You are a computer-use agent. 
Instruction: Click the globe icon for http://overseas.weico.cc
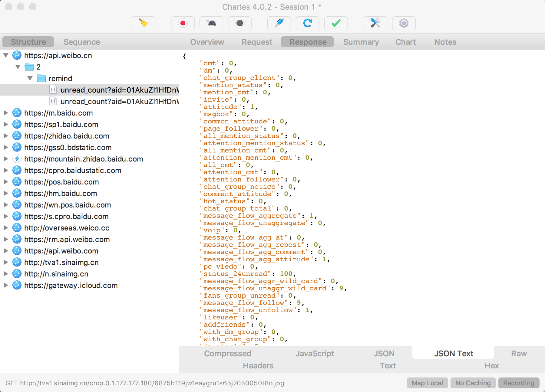tap(17, 228)
